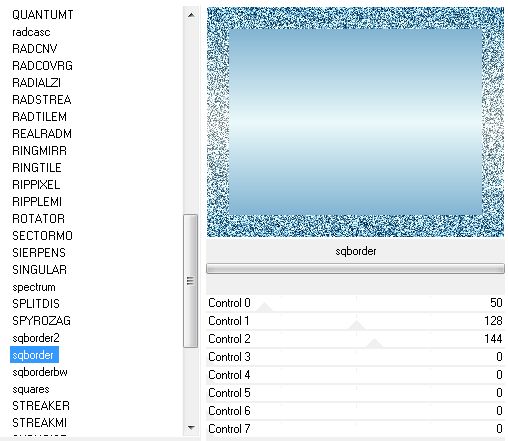Select the ROTATOR filter
This screenshot has height=441, width=508.
[38, 219]
